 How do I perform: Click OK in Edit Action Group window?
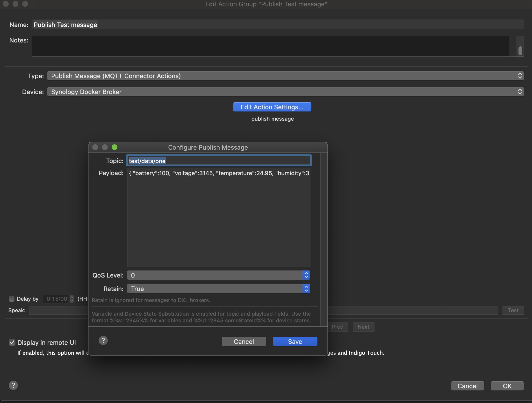pyautogui.click(x=507, y=386)
